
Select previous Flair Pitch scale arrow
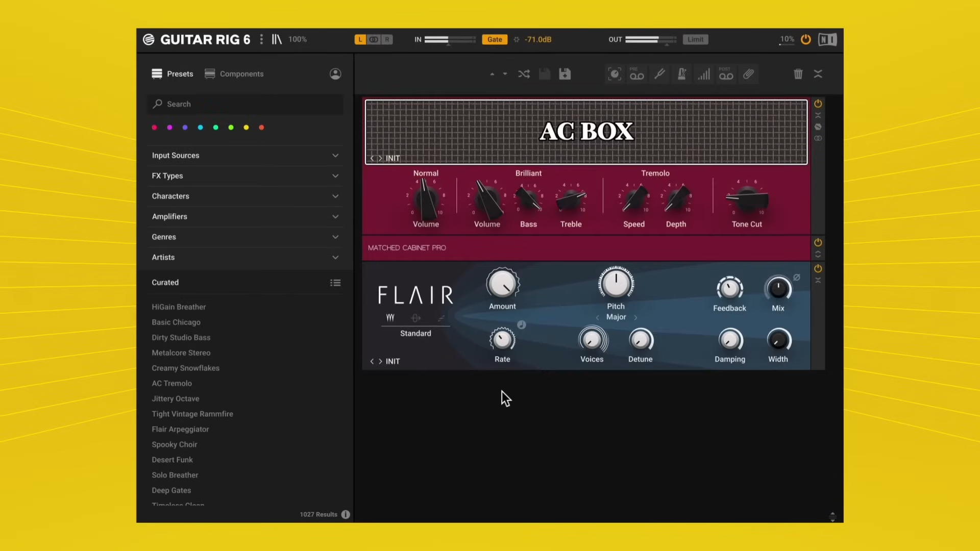(x=597, y=317)
